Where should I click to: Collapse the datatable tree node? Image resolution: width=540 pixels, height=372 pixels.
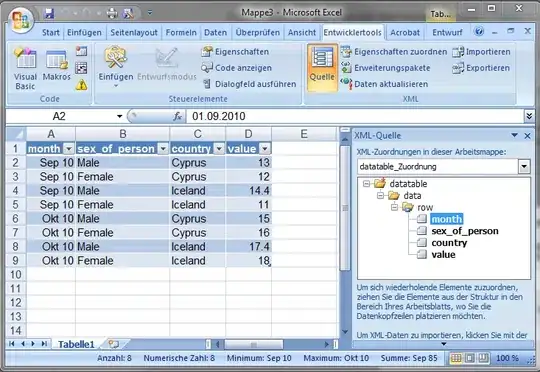(x=366, y=184)
